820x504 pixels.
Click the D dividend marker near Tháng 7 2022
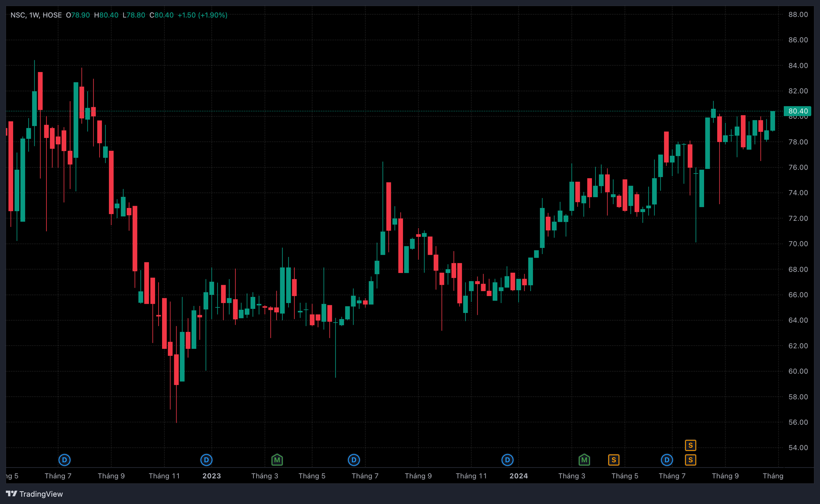pos(64,460)
